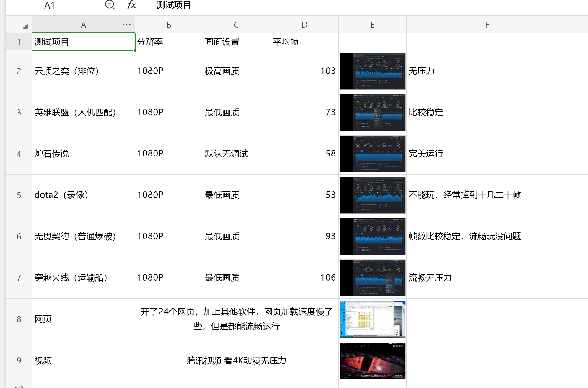Screen dimensions: 588x388
Task: Open the Tencent video screenshot thumbnail
Action: pos(372,361)
